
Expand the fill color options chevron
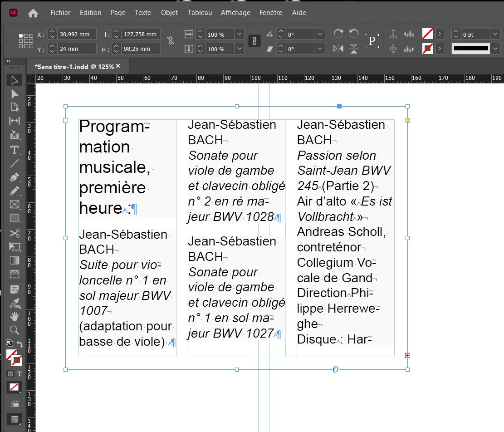click(x=440, y=34)
